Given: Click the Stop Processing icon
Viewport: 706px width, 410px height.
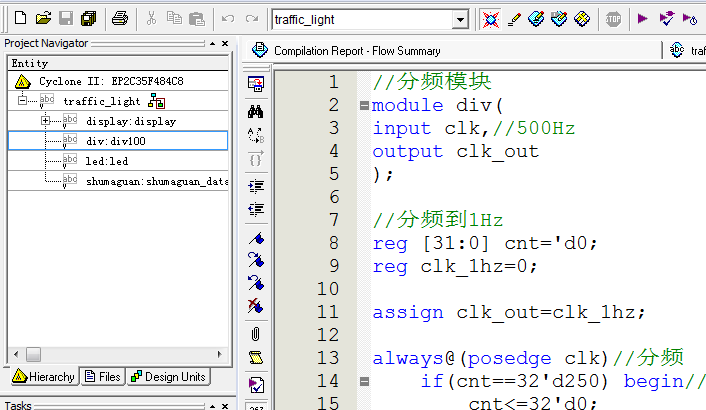Looking at the screenshot, I should [613, 19].
